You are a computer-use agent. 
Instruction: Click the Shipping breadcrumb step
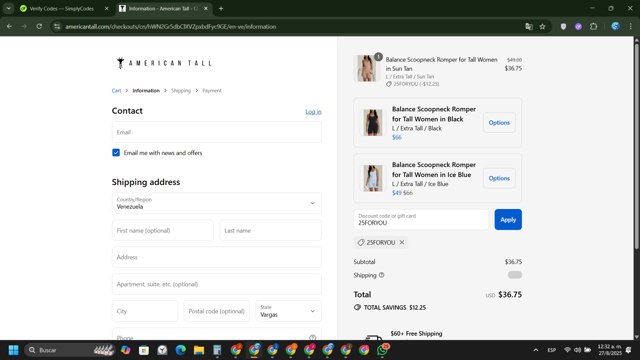point(181,91)
